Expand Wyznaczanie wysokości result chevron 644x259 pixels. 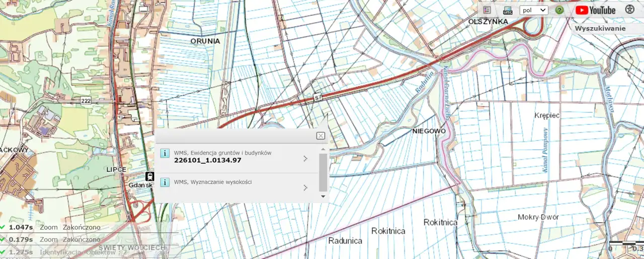coord(305,187)
